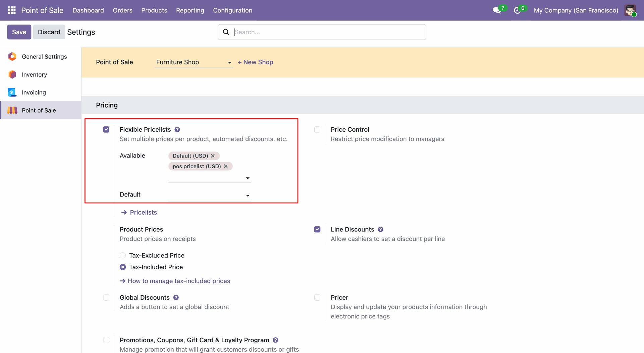Open the Configuration menu
This screenshot has width=644, height=353.
pos(232,10)
